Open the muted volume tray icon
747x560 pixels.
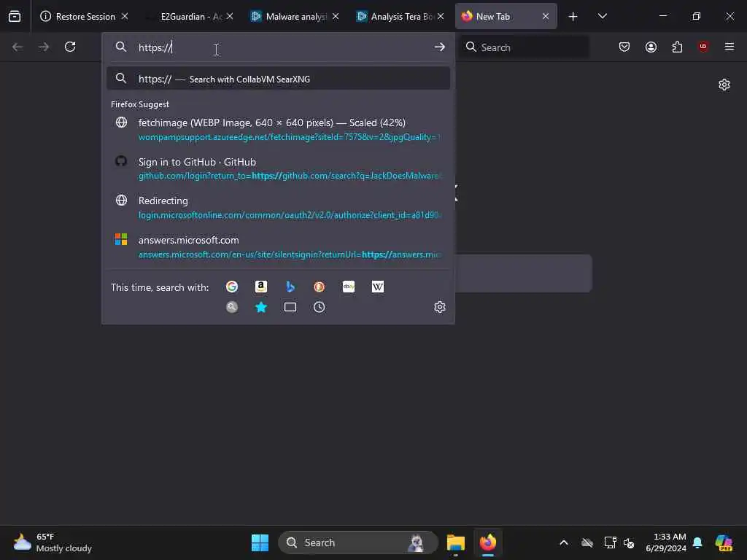pyautogui.click(x=629, y=542)
